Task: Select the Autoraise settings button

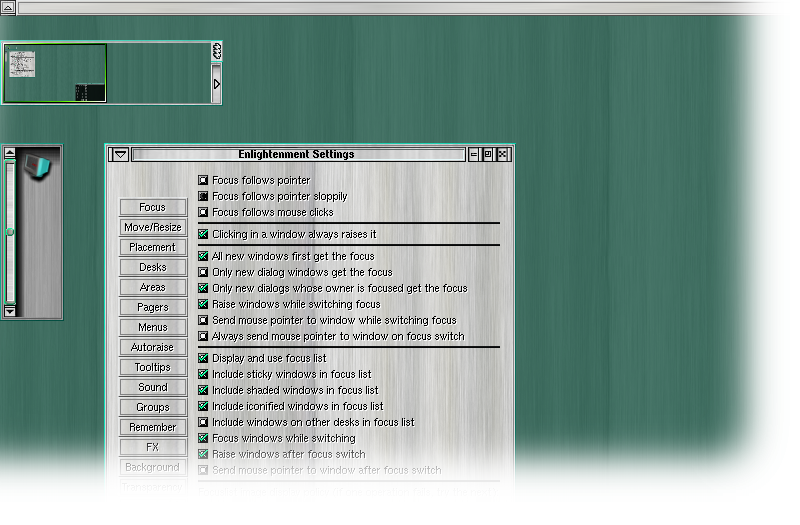Action: pos(153,347)
